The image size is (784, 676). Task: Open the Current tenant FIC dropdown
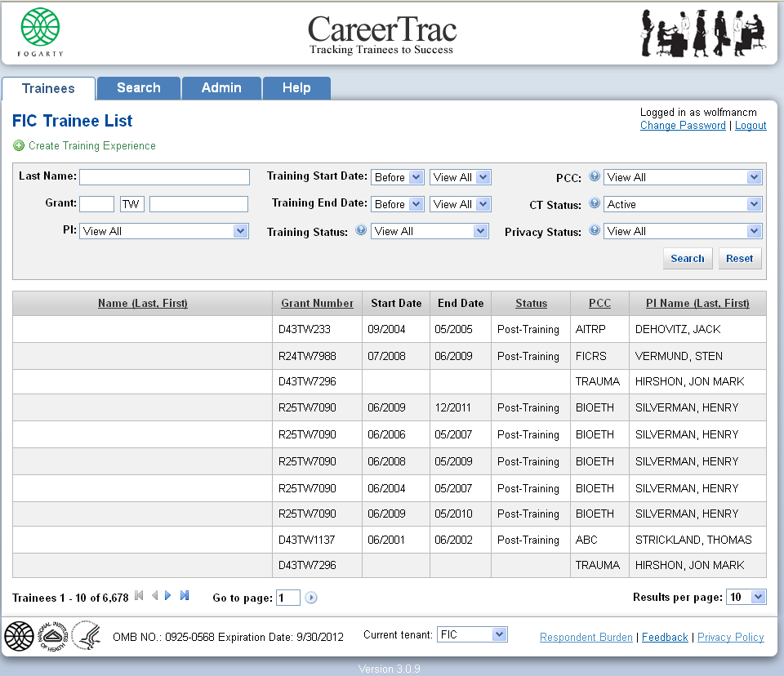click(472, 634)
